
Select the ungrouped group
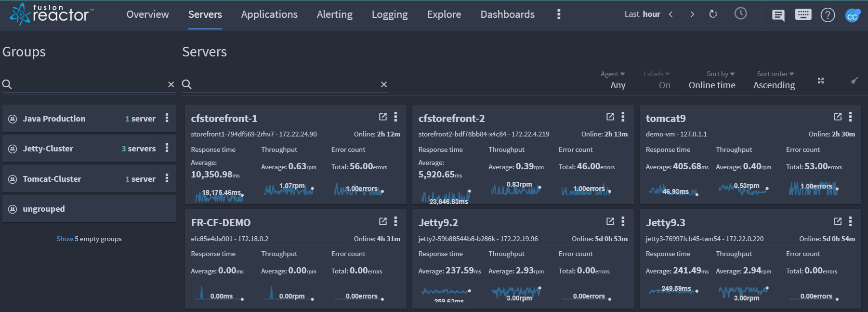[89, 209]
